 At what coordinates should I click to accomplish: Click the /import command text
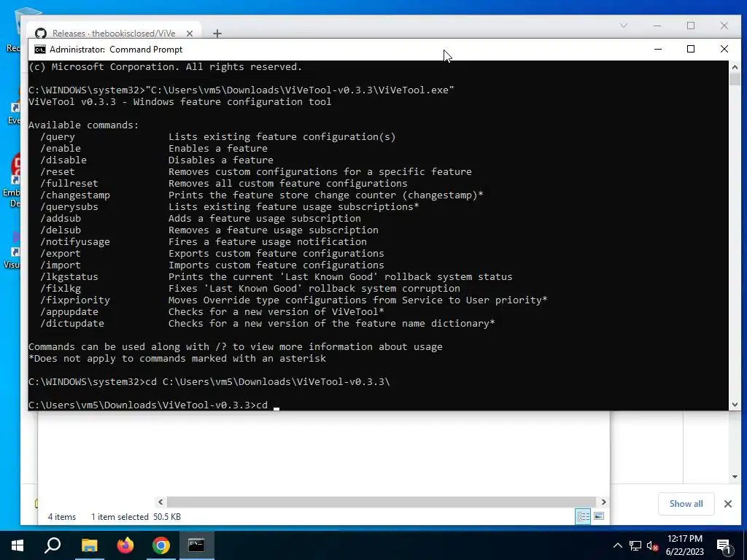point(61,265)
